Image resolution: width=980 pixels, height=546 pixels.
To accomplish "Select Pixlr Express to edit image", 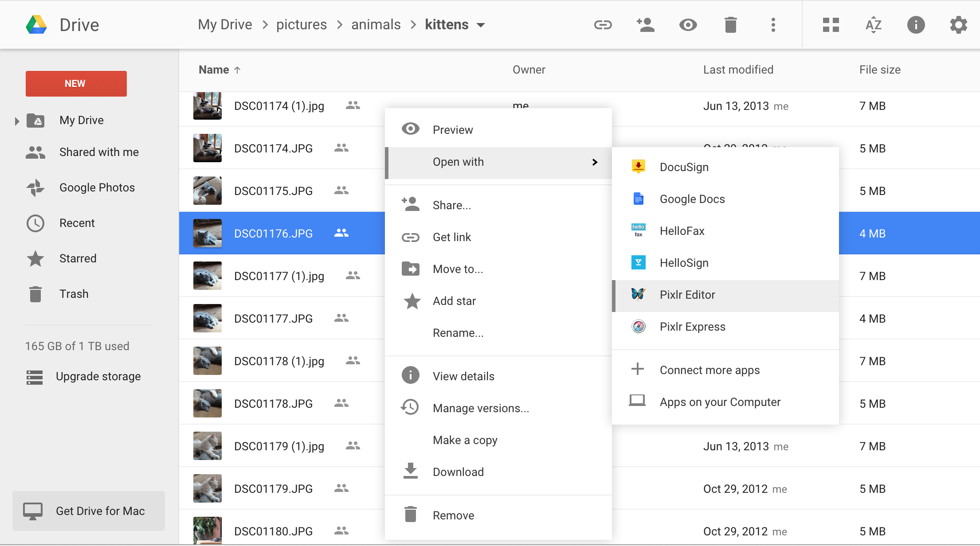I will (x=691, y=326).
